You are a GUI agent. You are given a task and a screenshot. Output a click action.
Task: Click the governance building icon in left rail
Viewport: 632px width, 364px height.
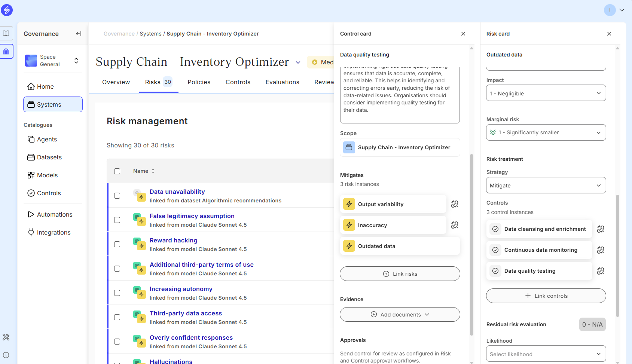(6, 52)
